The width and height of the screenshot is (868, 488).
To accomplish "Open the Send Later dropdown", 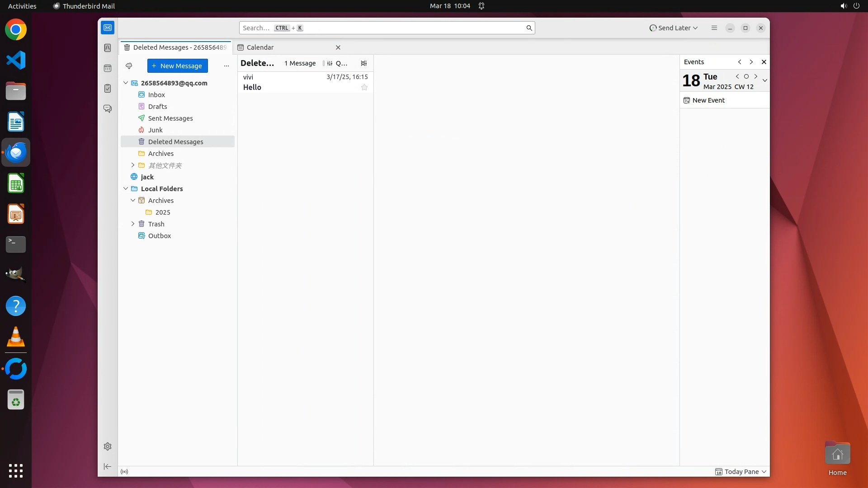I will click(674, 28).
